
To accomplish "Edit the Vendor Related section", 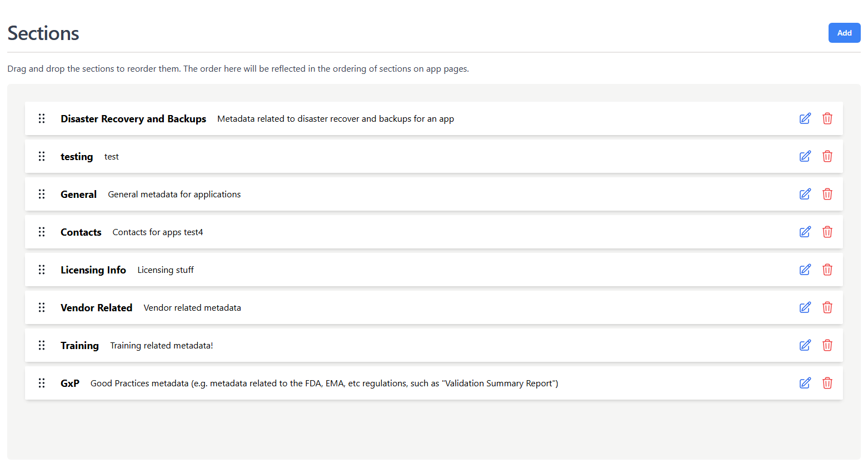I will (805, 307).
